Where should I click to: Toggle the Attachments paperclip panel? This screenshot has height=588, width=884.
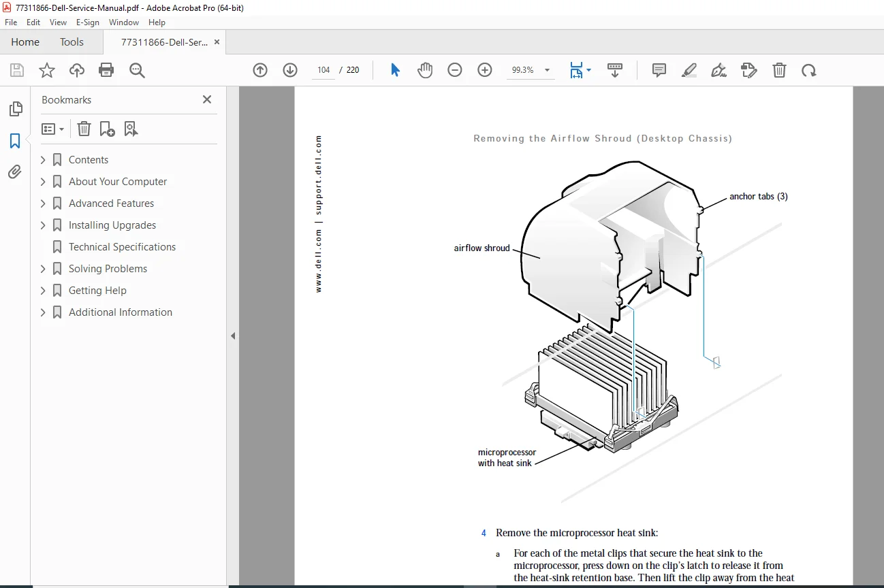pyautogui.click(x=15, y=172)
